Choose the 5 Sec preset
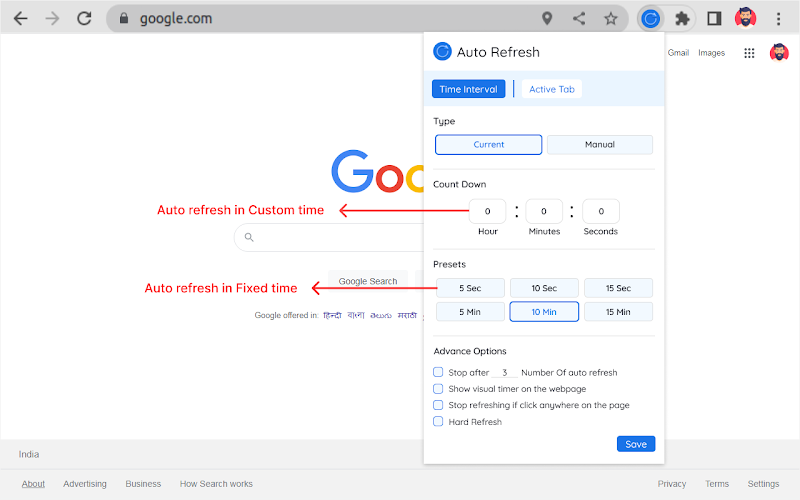This screenshot has height=500, width=800. tap(470, 288)
